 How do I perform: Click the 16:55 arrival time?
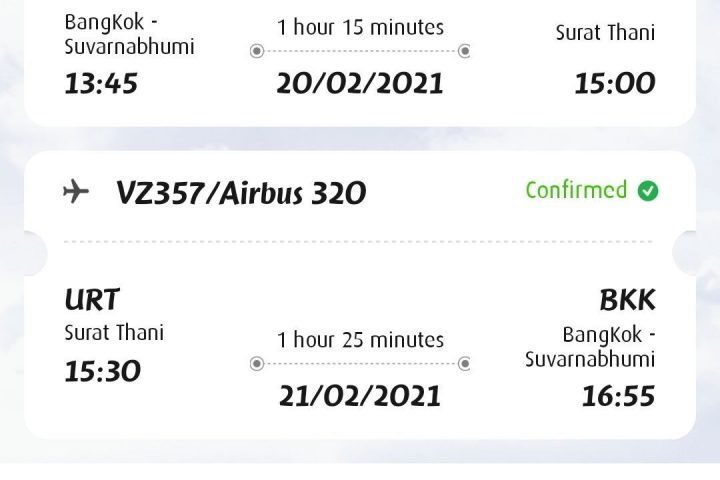[x=618, y=396]
